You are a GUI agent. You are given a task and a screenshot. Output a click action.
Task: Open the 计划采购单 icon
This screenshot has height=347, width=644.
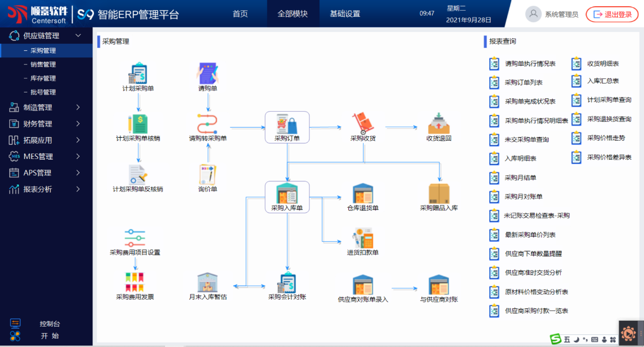point(138,74)
